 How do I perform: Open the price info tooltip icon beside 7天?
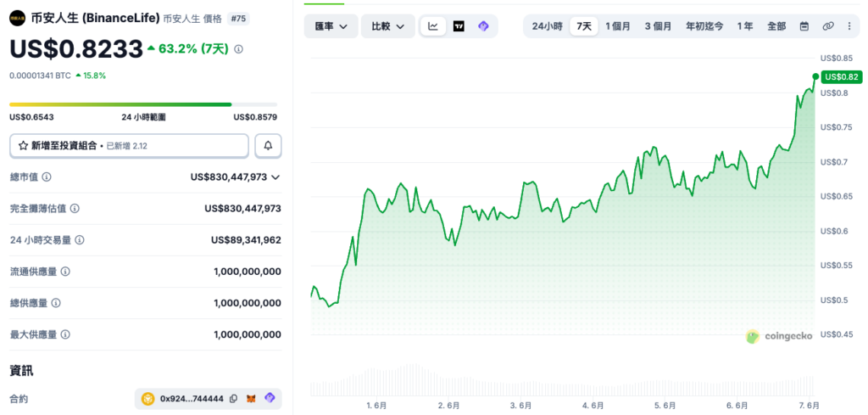coord(238,49)
